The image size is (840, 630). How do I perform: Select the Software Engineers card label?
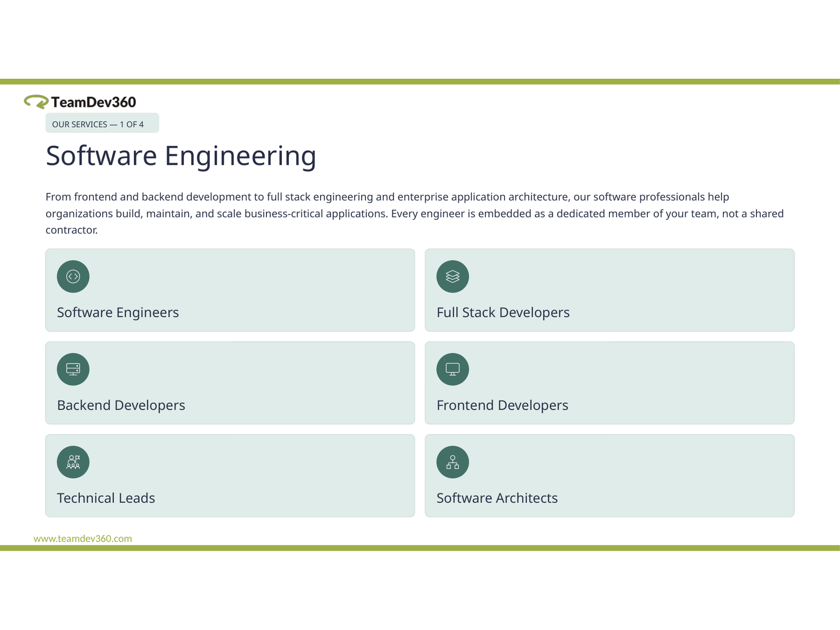(x=118, y=312)
